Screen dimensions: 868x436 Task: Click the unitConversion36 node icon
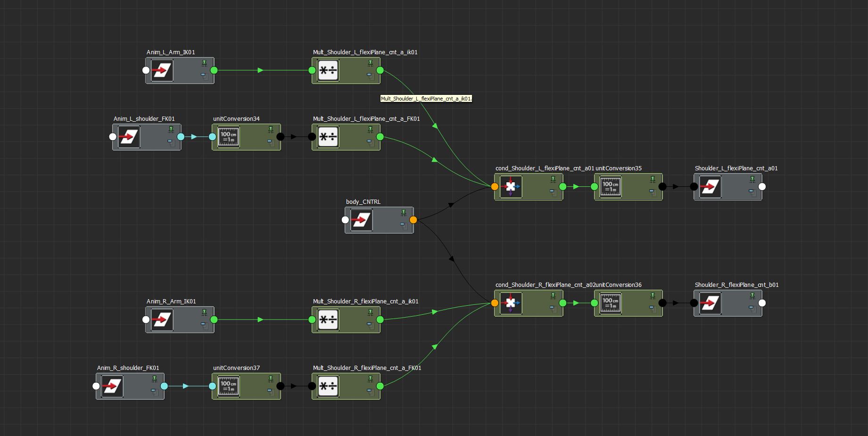tap(610, 303)
